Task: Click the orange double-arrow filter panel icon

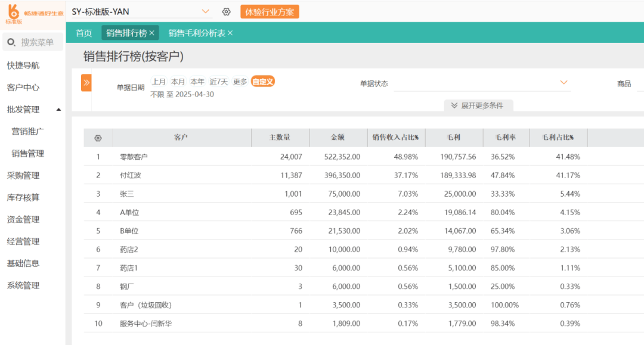Action: (x=86, y=82)
